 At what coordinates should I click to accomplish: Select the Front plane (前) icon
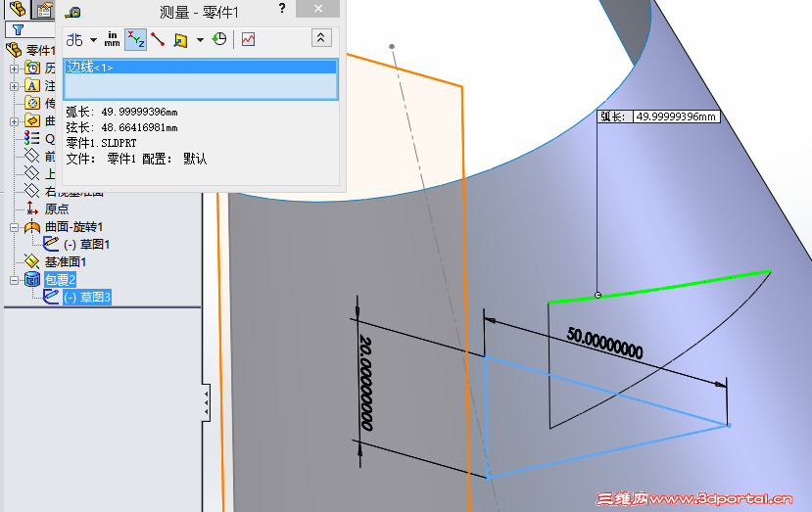[32, 156]
